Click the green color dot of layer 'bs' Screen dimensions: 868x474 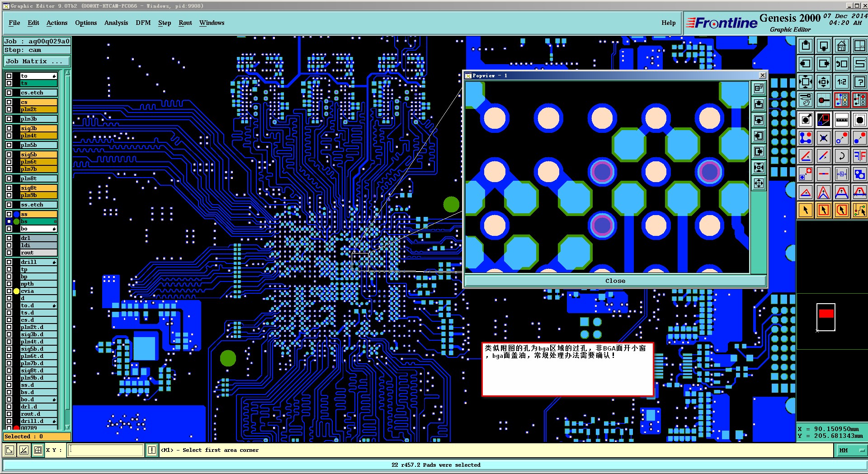[17, 221]
